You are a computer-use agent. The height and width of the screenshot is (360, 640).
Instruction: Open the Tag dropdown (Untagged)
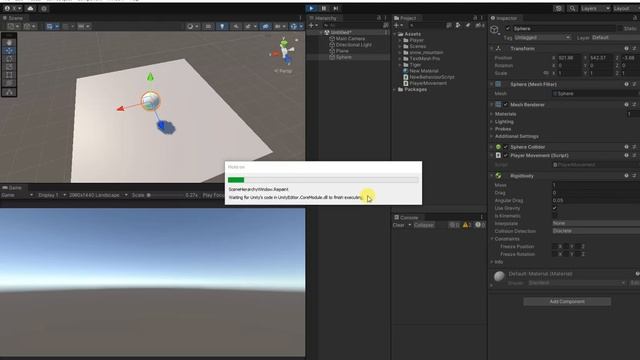(x=542, y=38)
